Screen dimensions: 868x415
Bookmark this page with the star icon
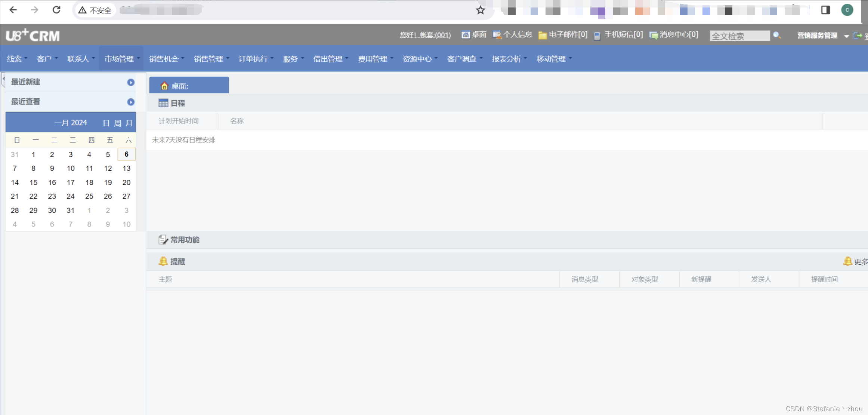(x=481, y=10)
